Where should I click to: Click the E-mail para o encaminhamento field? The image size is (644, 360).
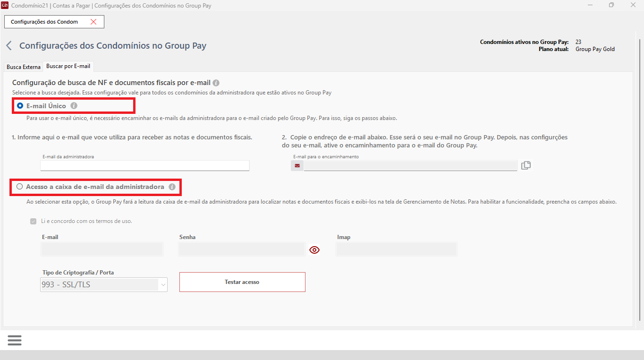point(410,166)
